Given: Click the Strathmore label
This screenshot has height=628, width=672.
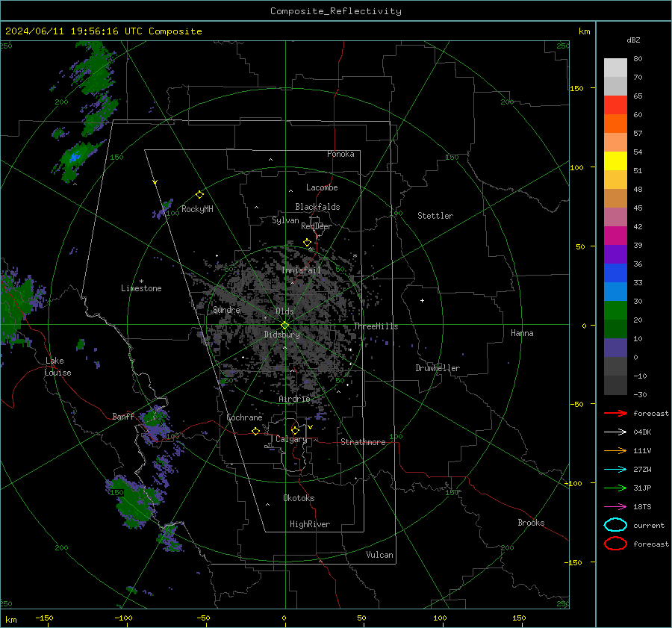Looking at the screenshot, I should pyautogui.click(x=363, y=442).
